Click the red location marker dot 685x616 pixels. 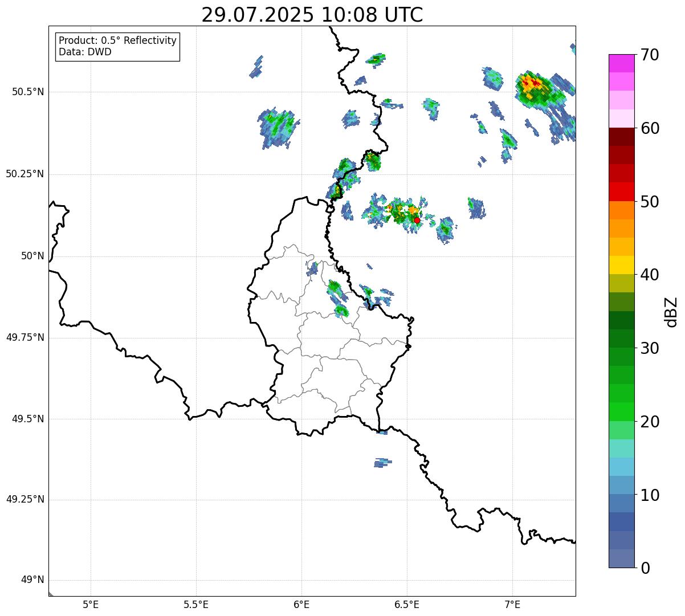tap(417, 220)
